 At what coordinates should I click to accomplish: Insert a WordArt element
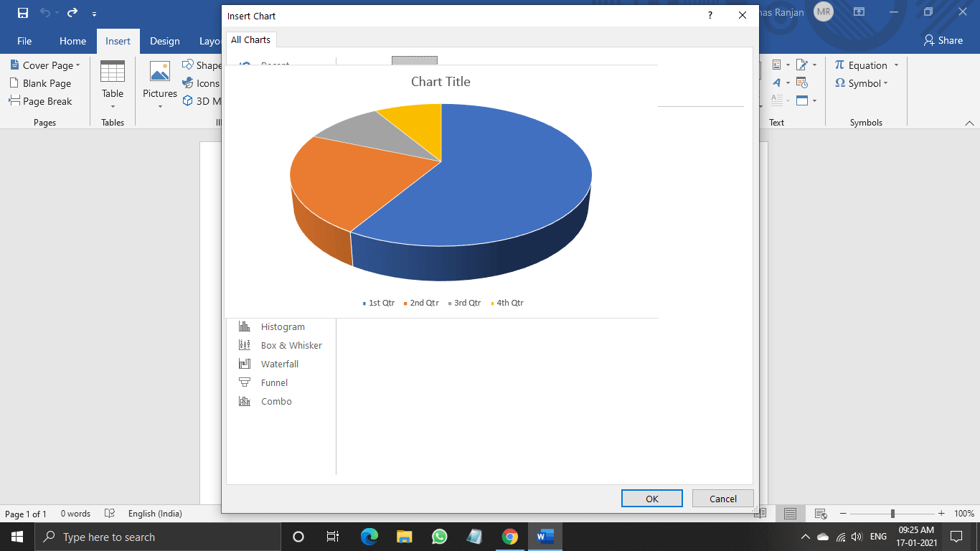[x=778, y=83]
